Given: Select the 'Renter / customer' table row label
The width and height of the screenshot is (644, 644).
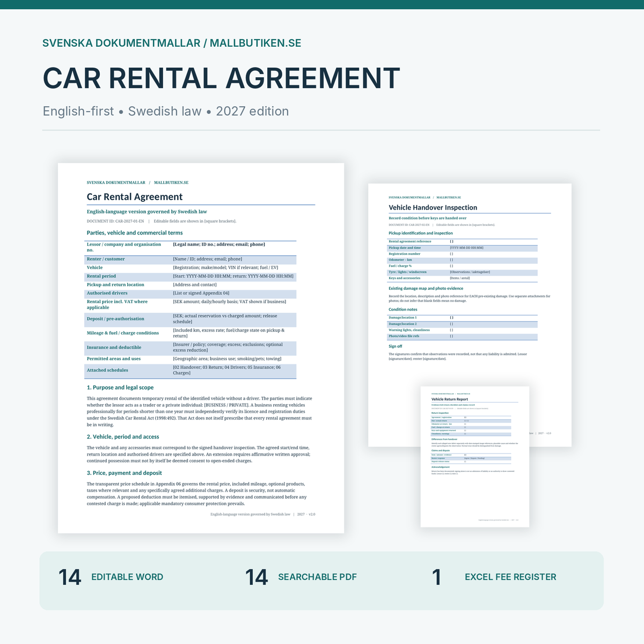Looking at the screenshot, I should (106, 259).
